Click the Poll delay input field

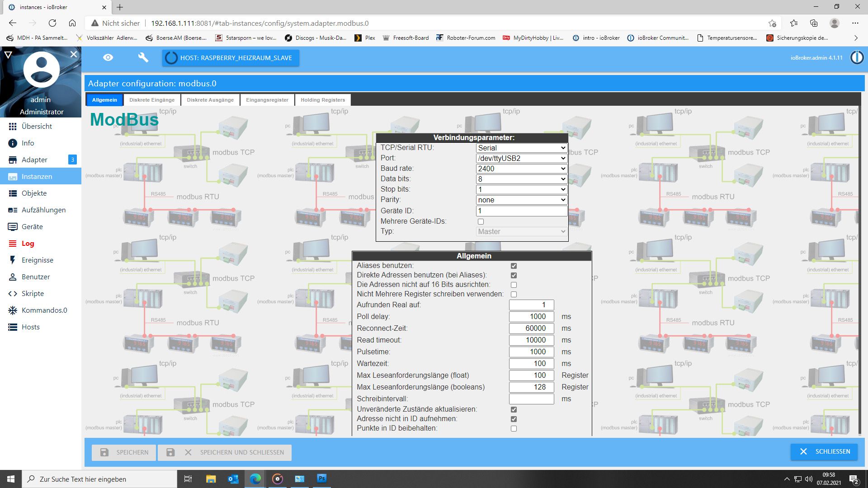(531, 317)
